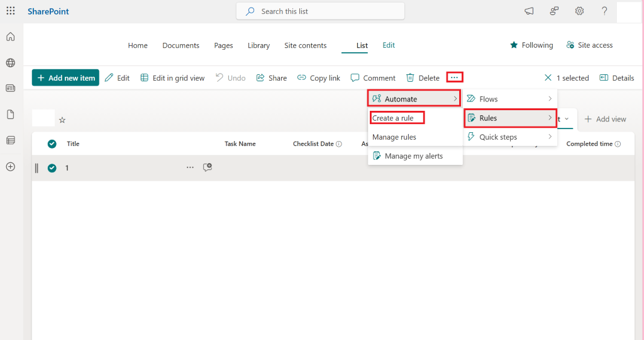Toggle the select all items checkmark
Viewport: 644px width, 340px height.
point(52,144)
